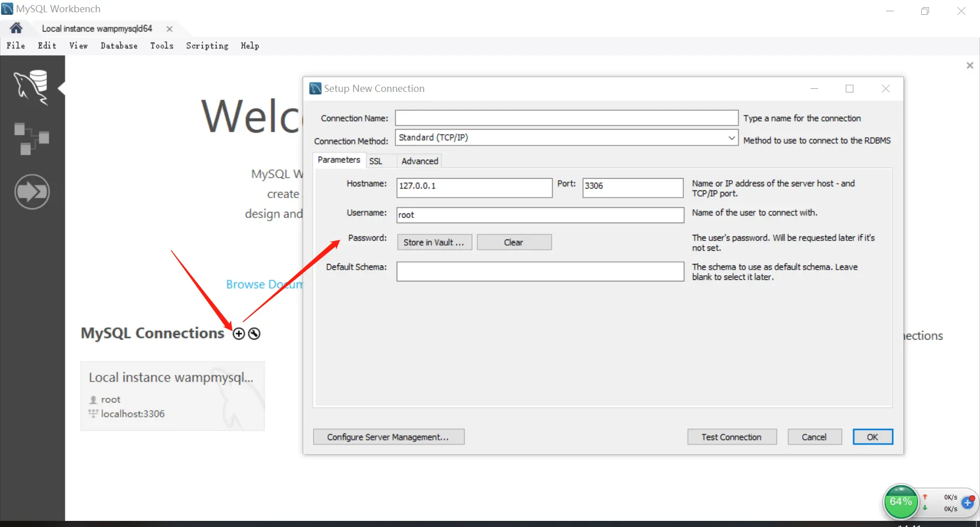Restore down the MySQL Workbench window
This screenshot has height=527, width=980.
coord(925,11)
